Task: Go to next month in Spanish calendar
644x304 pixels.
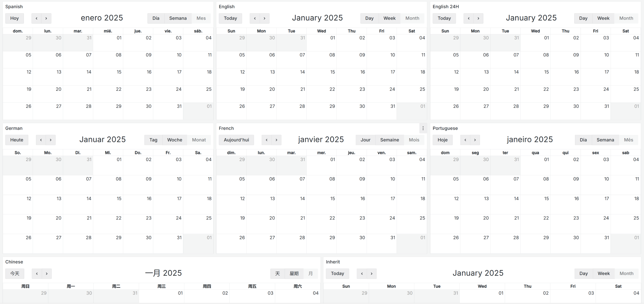Action: [46, 18]
